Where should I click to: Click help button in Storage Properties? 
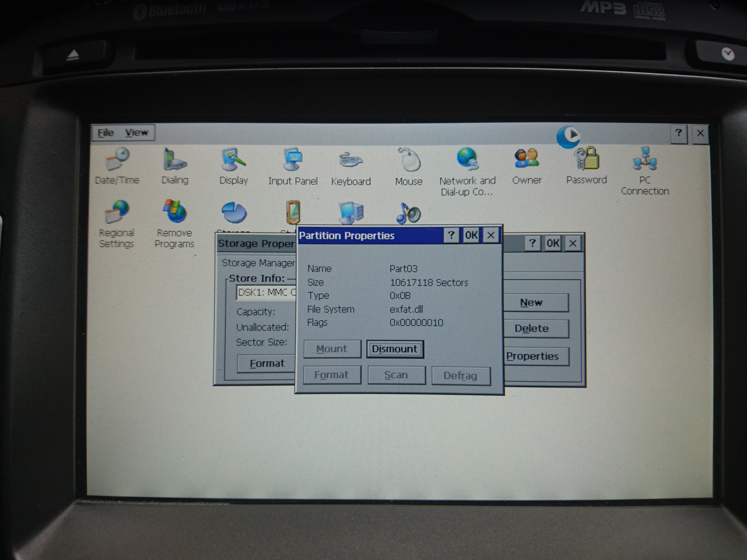(x=532, y=243)
